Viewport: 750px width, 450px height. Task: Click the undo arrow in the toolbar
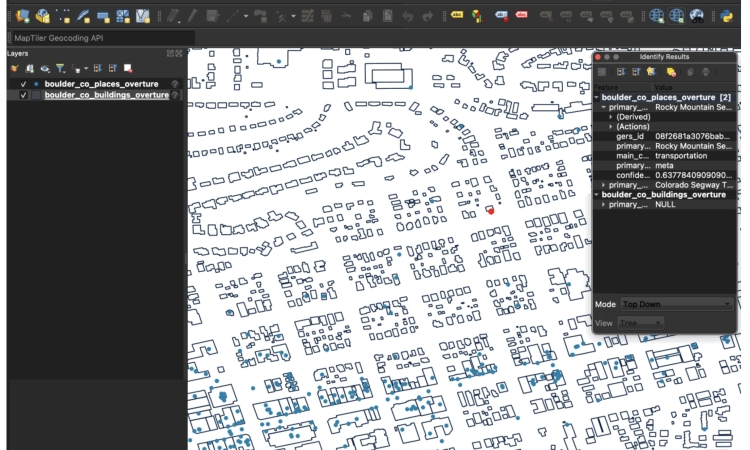(x=409, y=16)
